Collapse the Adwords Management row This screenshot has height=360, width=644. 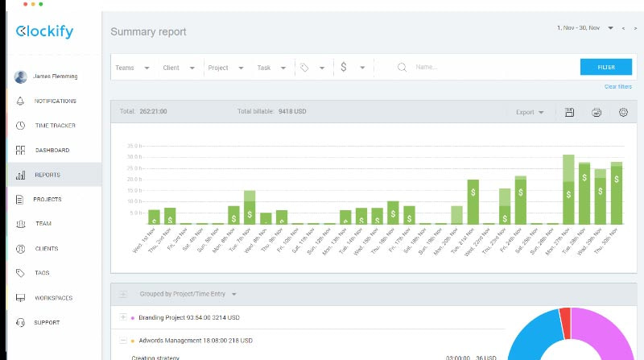click(123, 341)
